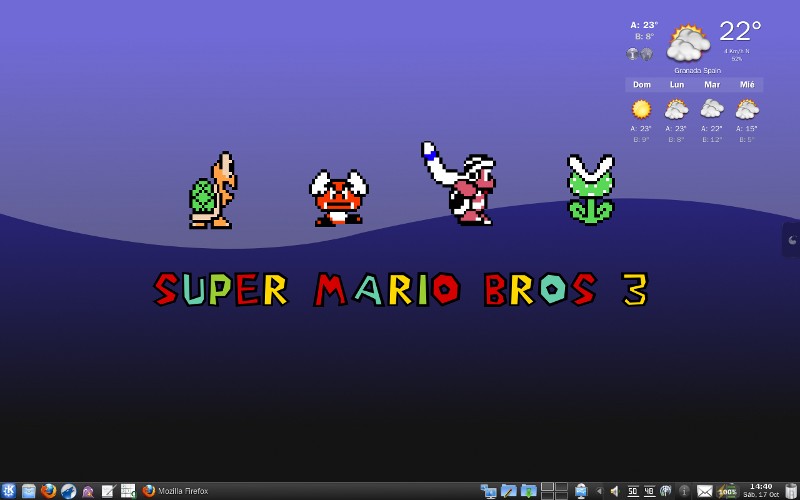Click the partly cloudy icon under Lun
Screen dimensions: 800x500
tap(677, 109)
